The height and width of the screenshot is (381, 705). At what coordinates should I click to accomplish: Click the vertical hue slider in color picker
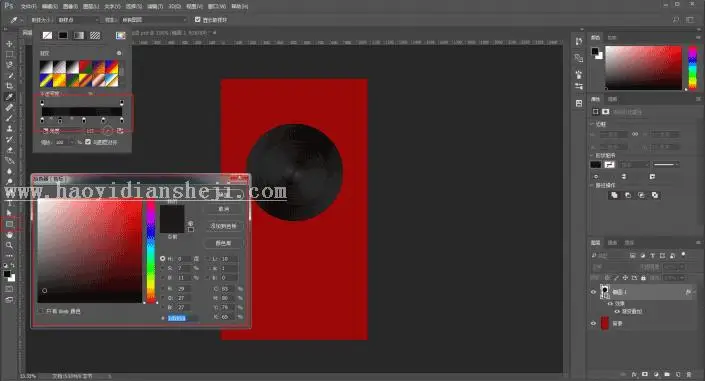click(x=151, y=251)
